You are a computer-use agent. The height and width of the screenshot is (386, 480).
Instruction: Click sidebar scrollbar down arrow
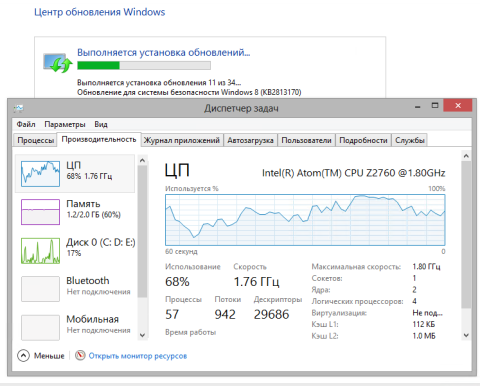point(142,335)
